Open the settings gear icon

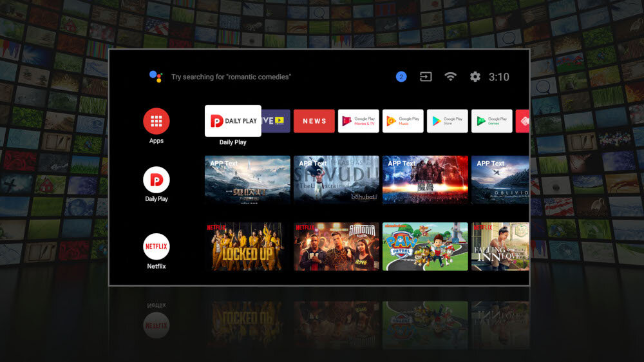coord(475,77)
